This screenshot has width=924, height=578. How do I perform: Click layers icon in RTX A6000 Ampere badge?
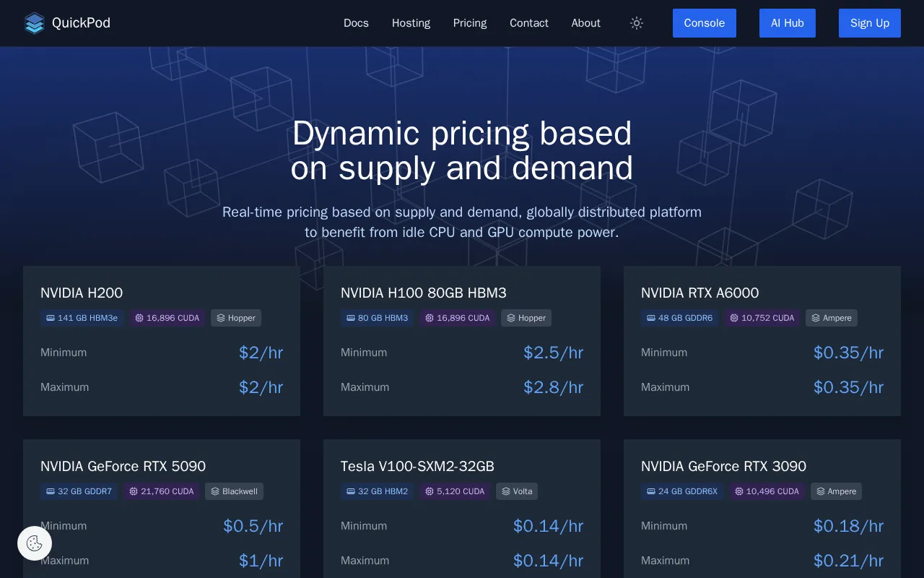pyautogui.click(x=816, y=318)
